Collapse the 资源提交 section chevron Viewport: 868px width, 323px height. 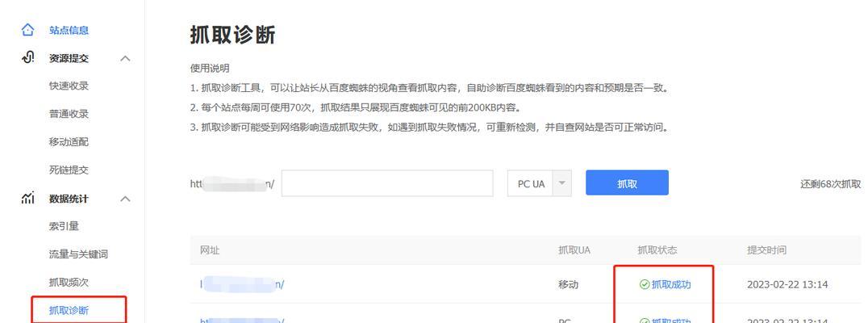126,58
